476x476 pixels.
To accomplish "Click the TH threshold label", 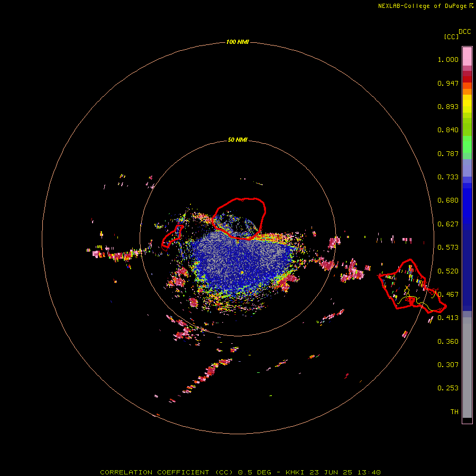I will click(x=454, y=412).
